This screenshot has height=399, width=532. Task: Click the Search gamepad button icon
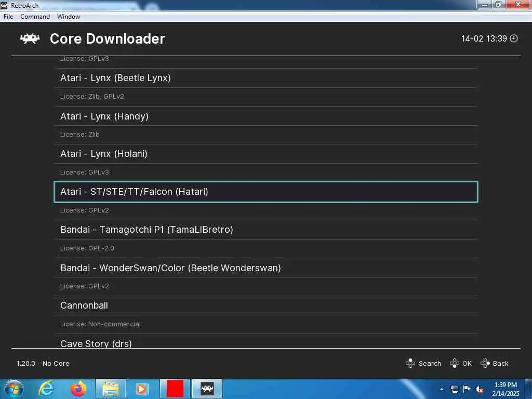click(x=410, y=363)
